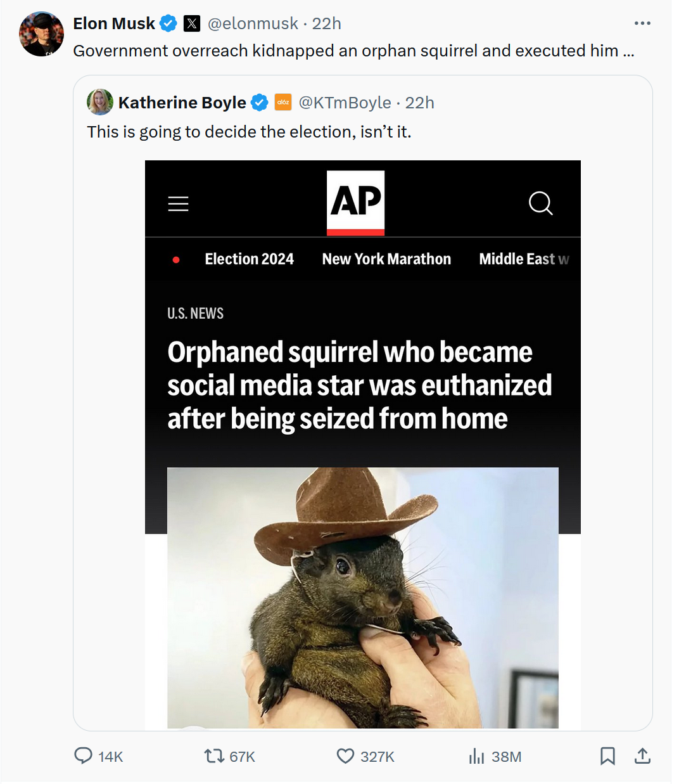
Task: Like the post with heart icon
Action: pos(345,755)
